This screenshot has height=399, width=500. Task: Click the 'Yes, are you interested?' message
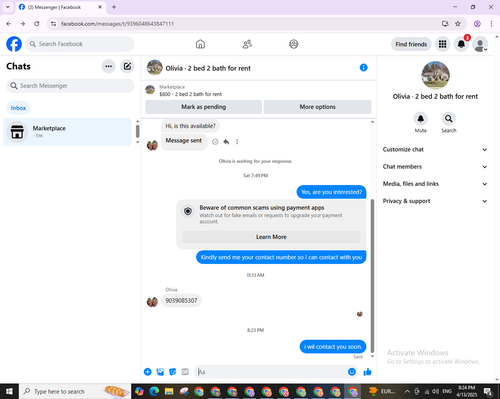point(331,192)
